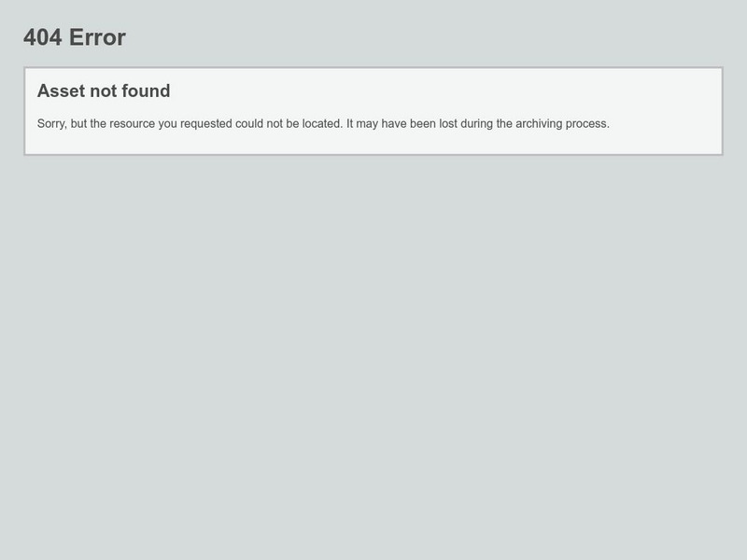This screenshot has width=747, height=560.
Task: Click the sentence "It may have been lost"
Action: point(478,124)
